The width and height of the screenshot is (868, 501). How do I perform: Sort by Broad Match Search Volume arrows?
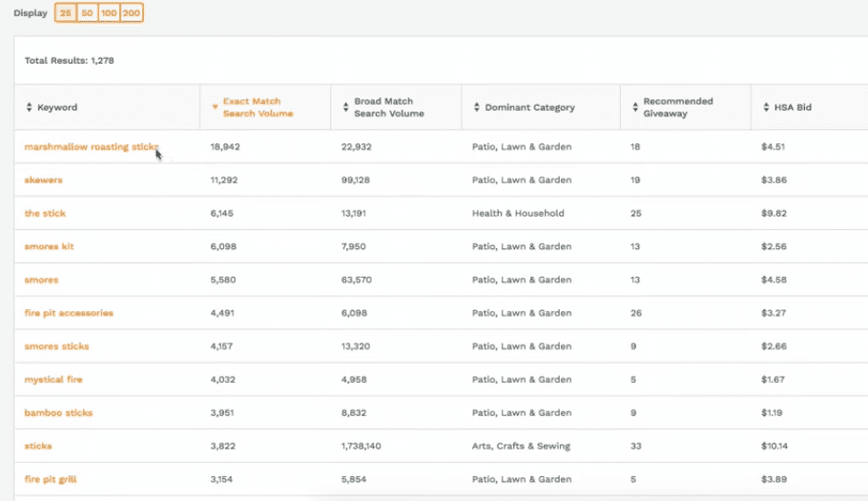345,108
